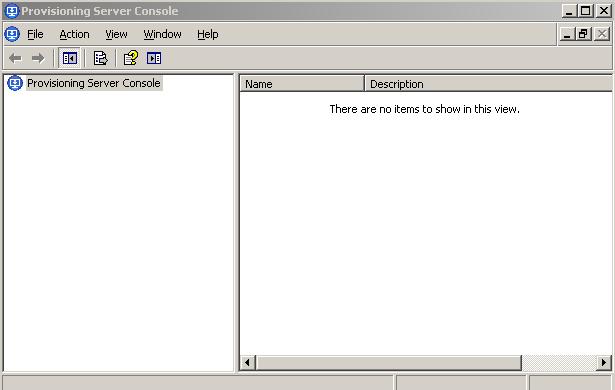Viewport: 615px width, 390px height.
Task: Open the View menu
Action: [x=116, y=35]
